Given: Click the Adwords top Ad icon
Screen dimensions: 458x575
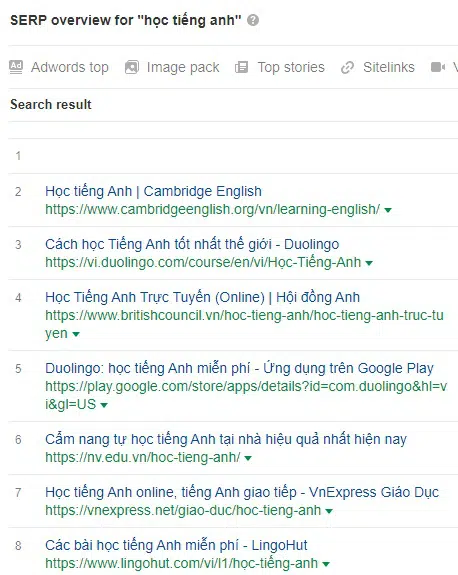Looking at the screenshot, I should point(16,67).
